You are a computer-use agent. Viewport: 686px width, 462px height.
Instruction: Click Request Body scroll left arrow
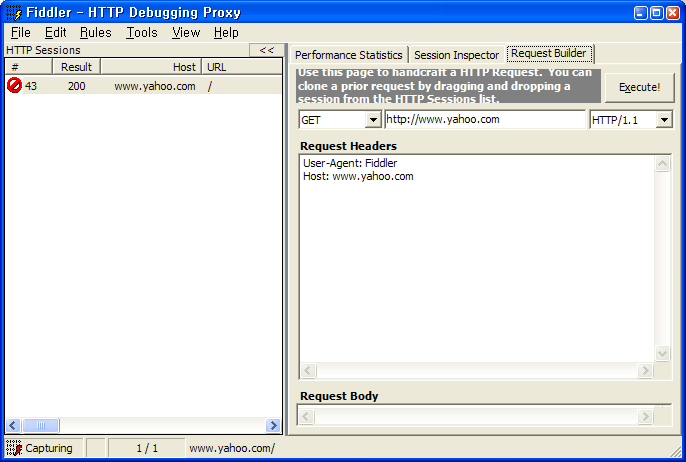click(x=306, y=416)
